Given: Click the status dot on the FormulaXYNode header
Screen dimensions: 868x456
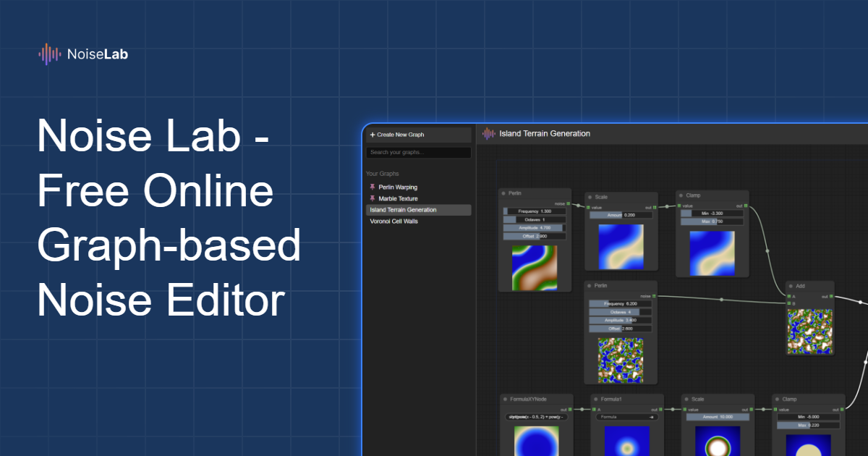Looking at the screenshot, I should pos(505,399).
